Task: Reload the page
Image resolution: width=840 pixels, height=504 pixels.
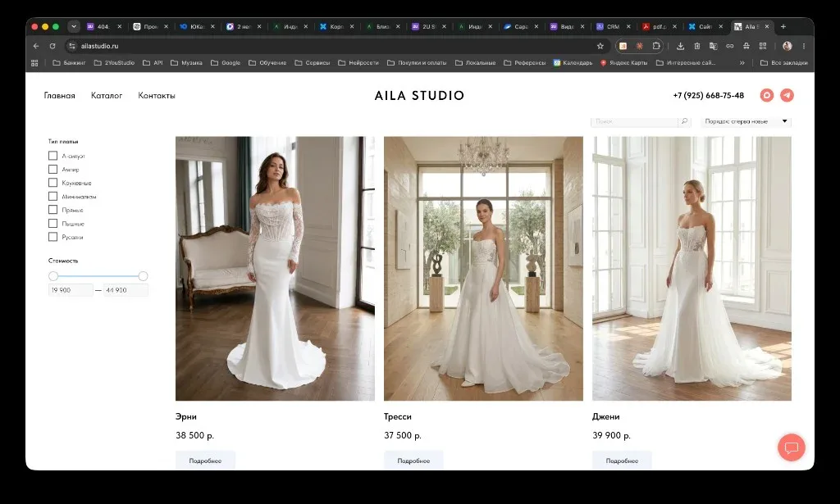Action: pos(52,46)
